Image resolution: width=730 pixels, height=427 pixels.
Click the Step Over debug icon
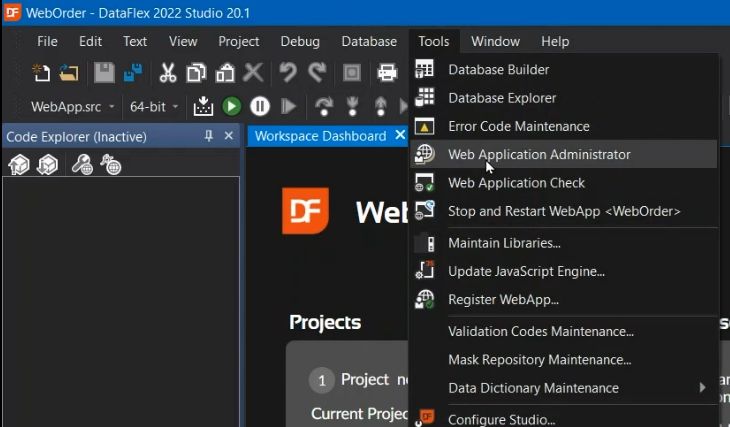click(x=324, y=106)
